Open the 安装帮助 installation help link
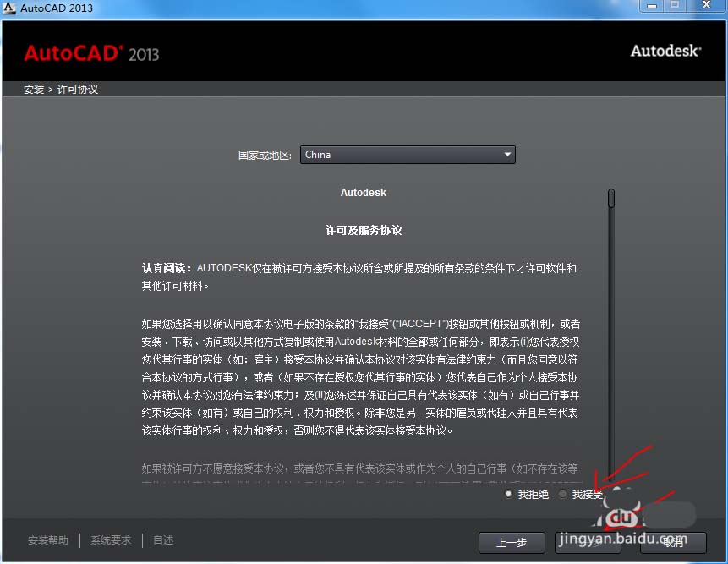The height and width of the screenshot is (564, 728). [x=48, y=540]
